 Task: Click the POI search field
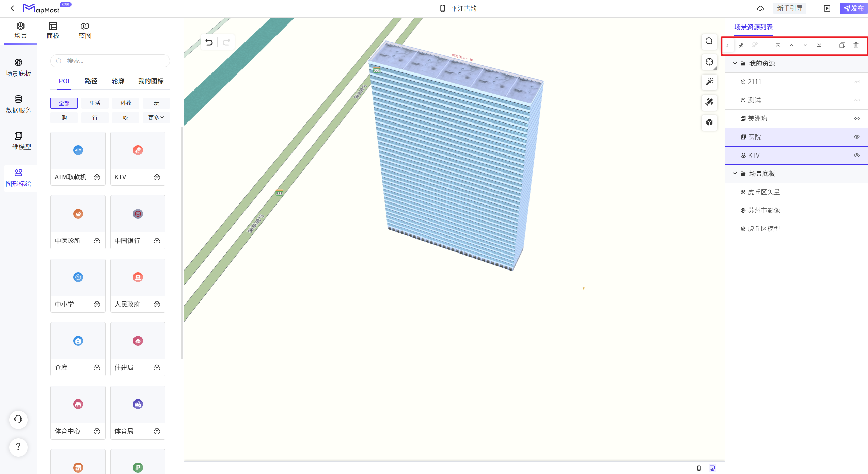click(x=110, y=61)
